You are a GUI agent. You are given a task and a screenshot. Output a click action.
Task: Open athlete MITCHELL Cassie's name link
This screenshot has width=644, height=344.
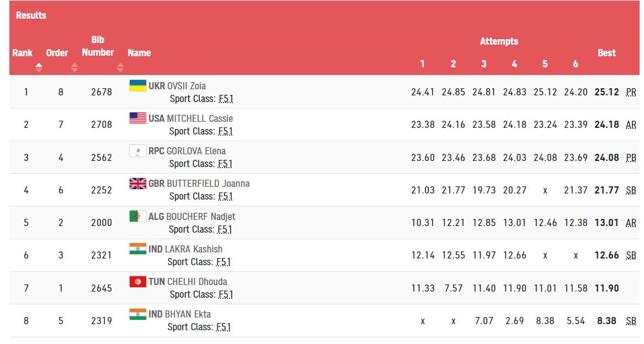200,119
